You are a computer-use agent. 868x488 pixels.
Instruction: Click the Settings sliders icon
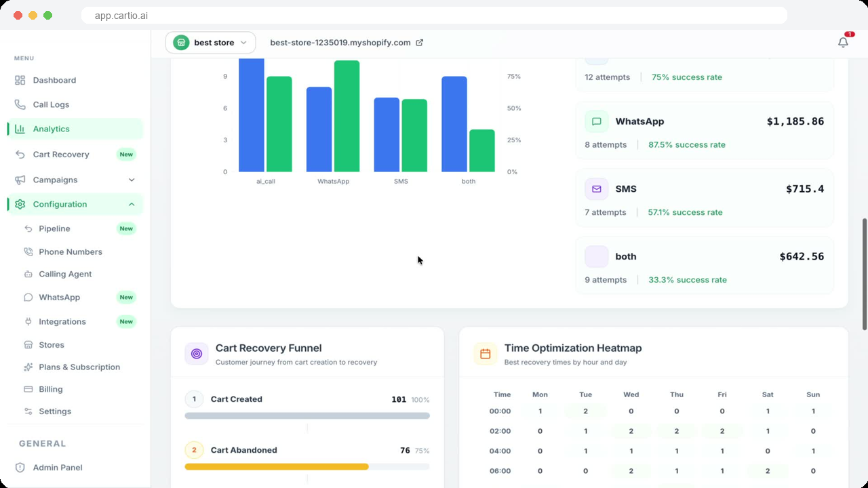pyautogui.click(x=28, y=411)
